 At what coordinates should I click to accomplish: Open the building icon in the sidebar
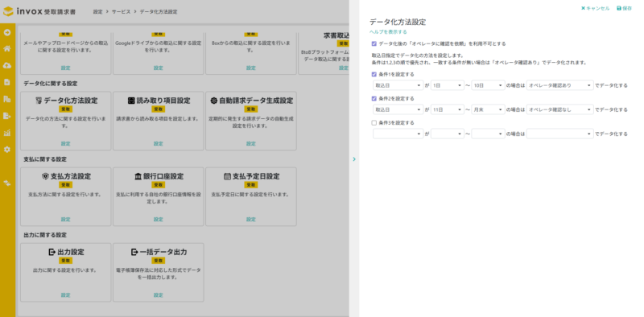tap(7, 99)
